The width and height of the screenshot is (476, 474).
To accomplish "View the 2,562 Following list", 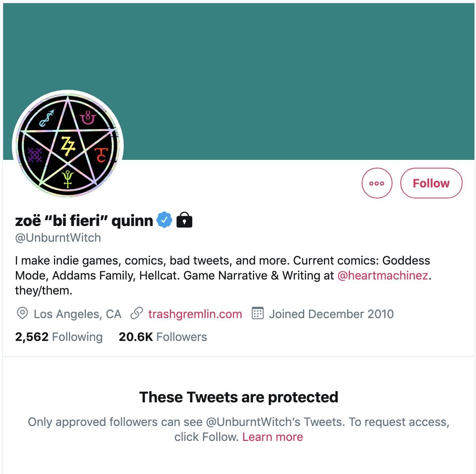I will point(59,337).
